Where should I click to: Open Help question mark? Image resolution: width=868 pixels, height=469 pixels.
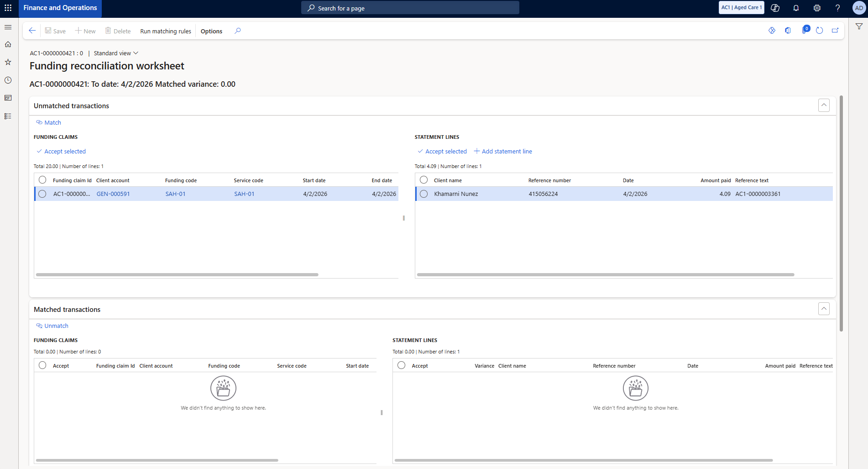(838, 8)
